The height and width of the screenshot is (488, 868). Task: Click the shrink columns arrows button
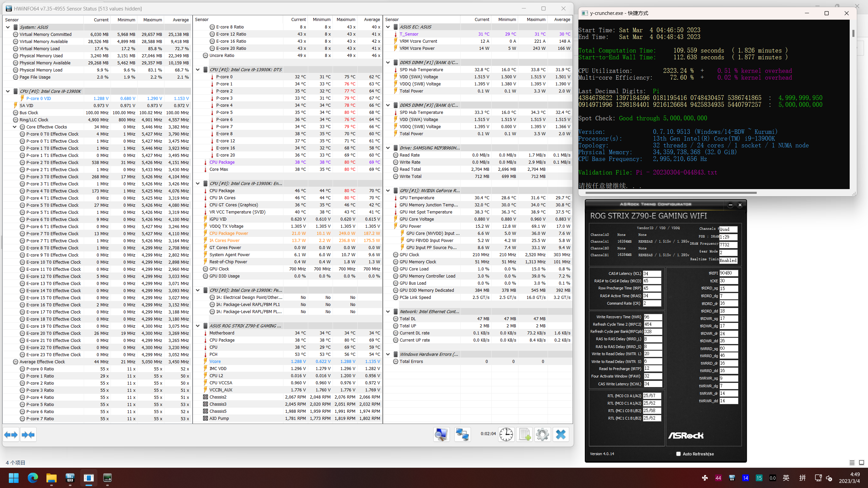pos(28,435)
